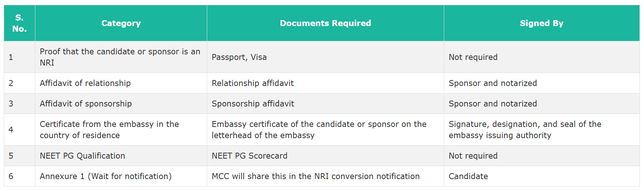Image resolution: width=644 pixels, height=191 pixels.
Task: Select the NEET PG Scorecard cell
Action: point(249,156)
